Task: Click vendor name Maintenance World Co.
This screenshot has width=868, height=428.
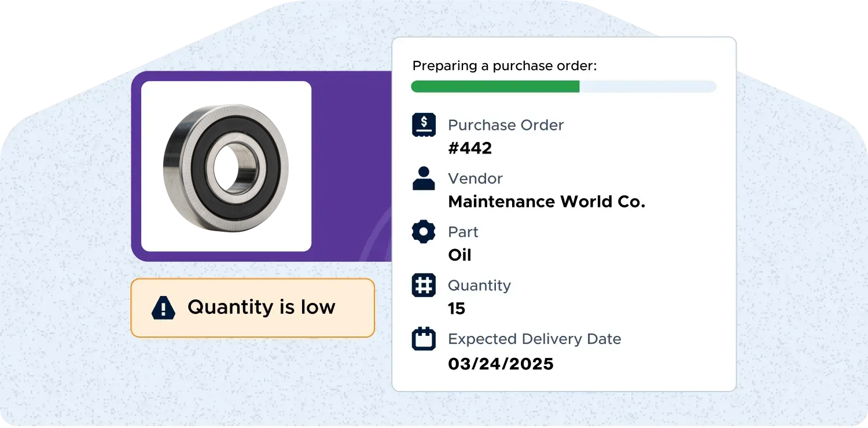Action: (546, 202)
